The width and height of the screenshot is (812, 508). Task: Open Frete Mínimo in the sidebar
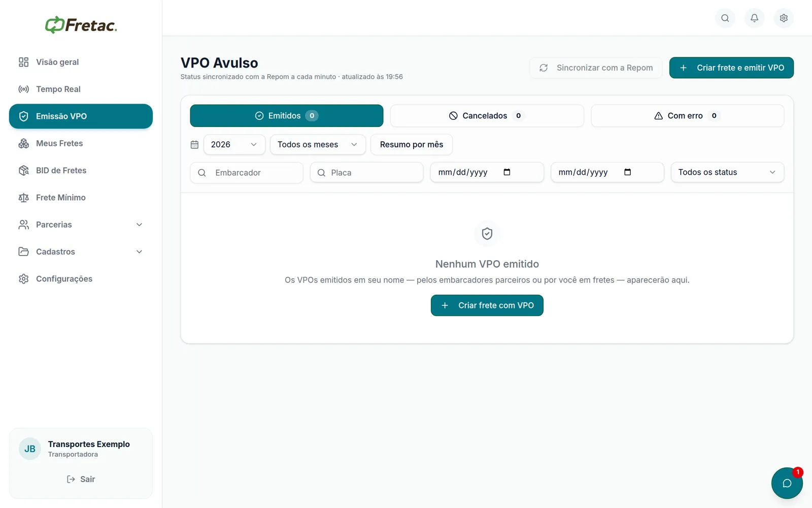[81, 198]
